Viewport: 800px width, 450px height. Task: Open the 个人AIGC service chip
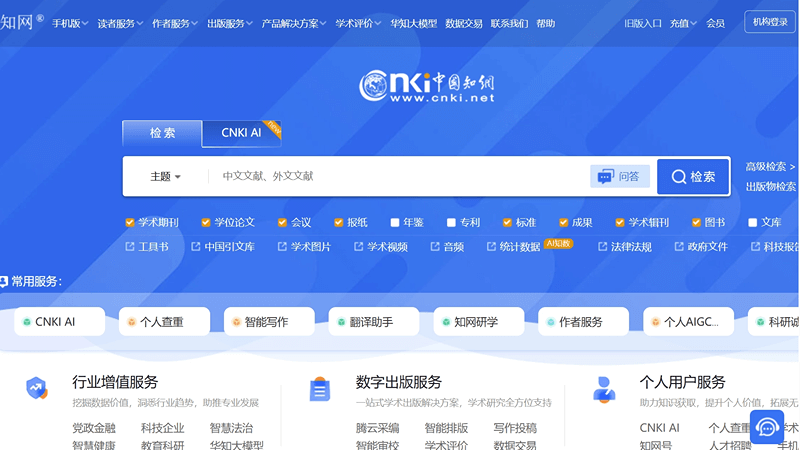tap(689, 321)
